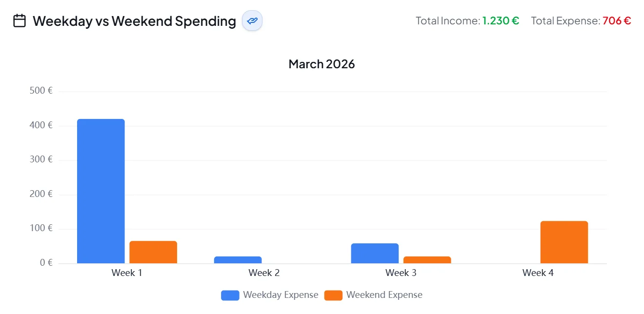Click the Week 1 orange weekend bar
Viewport: 644px width, 314px height.
point(153,252)
